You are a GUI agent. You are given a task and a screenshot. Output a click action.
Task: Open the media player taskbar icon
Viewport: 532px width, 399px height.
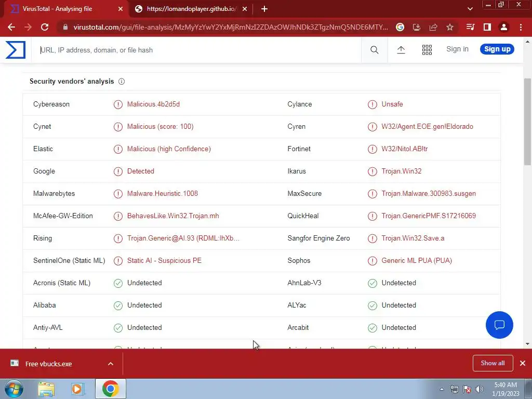coord(77,389)
